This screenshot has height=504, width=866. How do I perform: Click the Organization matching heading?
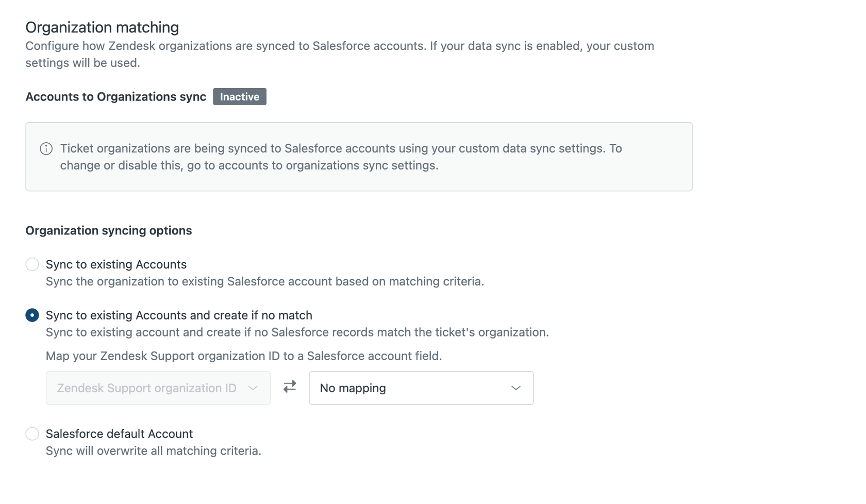(x=102, y=27)
